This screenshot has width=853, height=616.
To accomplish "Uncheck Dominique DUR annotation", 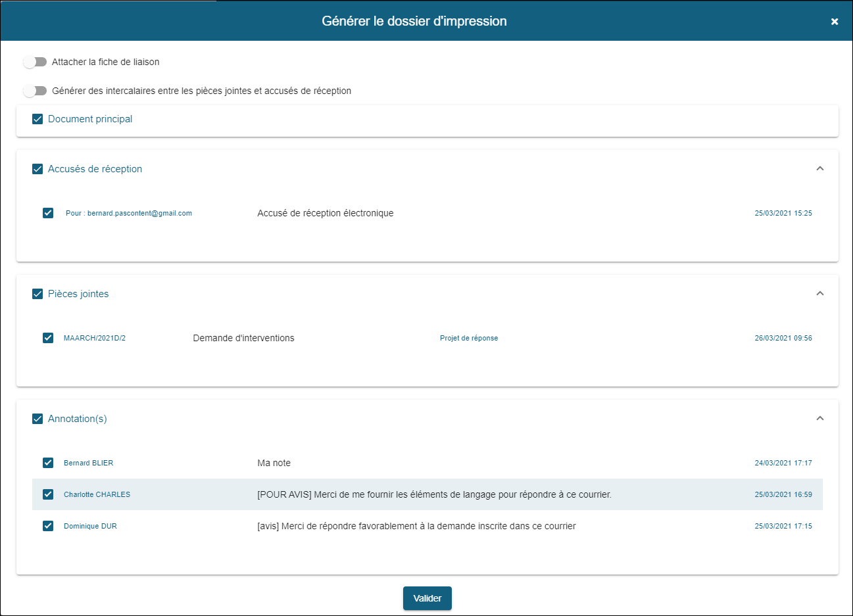I will [x=48, y=526].
